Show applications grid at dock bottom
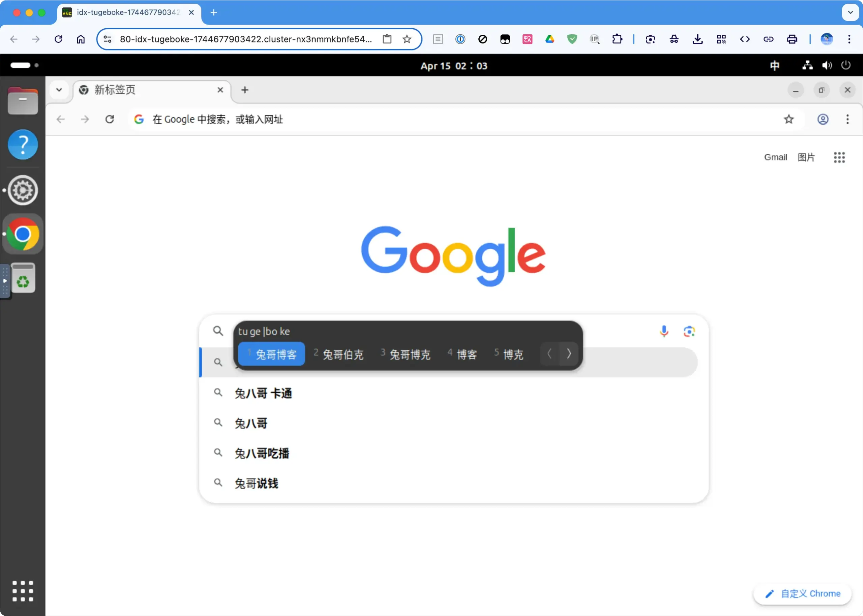863x616 pixels. 23,591
